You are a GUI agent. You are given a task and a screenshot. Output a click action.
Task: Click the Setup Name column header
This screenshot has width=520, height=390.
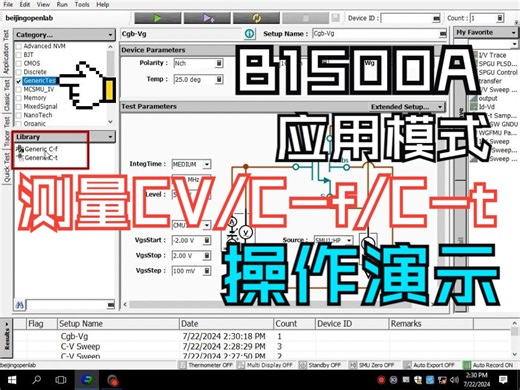118,324
